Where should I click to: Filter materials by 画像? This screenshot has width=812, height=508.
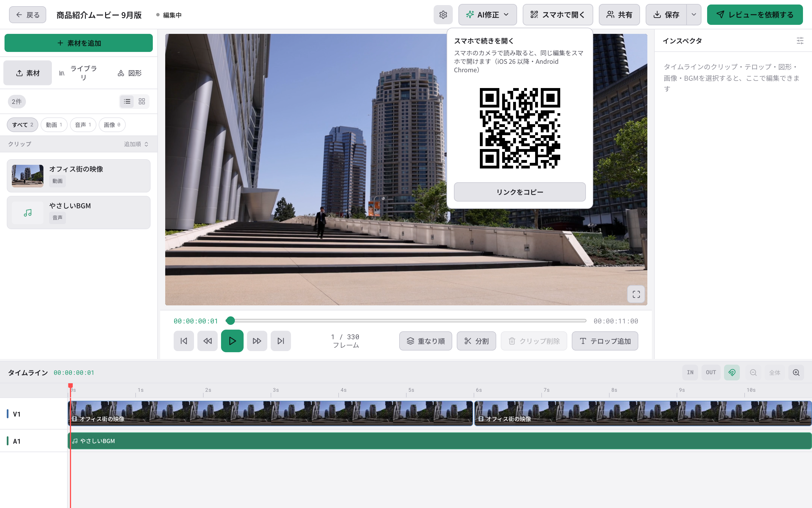click(x=112, y=125)
